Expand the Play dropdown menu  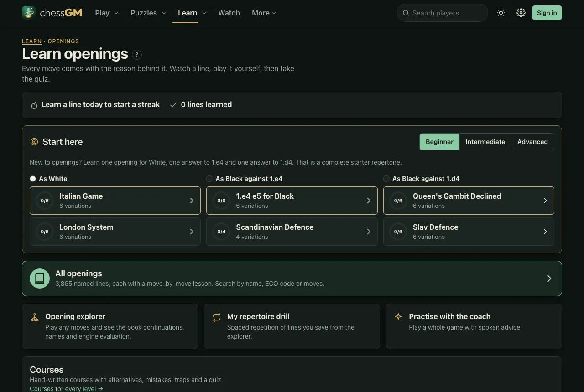pyautogui.click(x=107, y=13)
